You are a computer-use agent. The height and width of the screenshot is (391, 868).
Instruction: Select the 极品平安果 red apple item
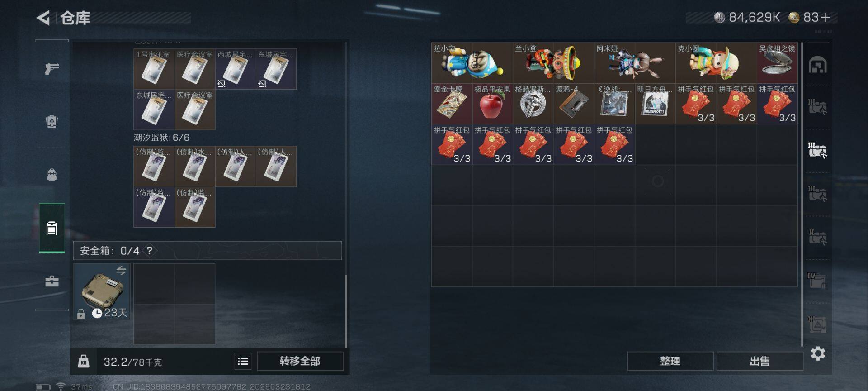tap(493, 104)
